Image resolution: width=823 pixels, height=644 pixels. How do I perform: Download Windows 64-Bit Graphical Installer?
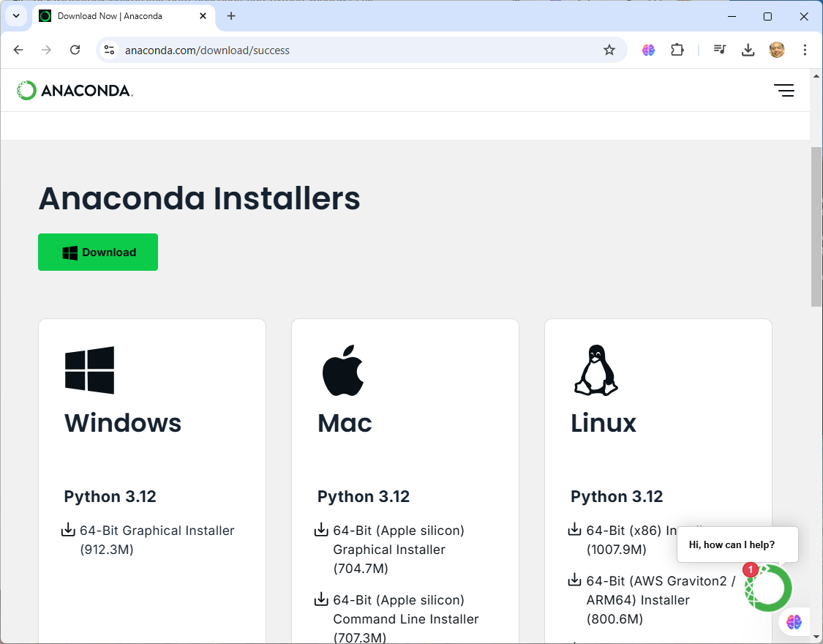click(x=157, y=539)
